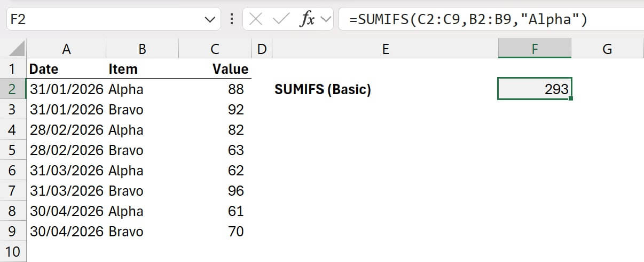Click the value cell showing 62
The image size is (644, 262).
pos(215,171)
